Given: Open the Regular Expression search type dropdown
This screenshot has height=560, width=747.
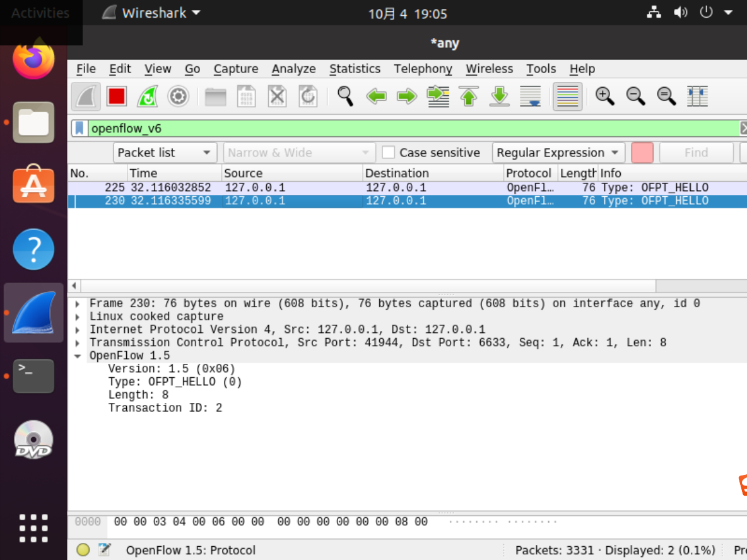Looking at the screenshot, I should 558,153.
